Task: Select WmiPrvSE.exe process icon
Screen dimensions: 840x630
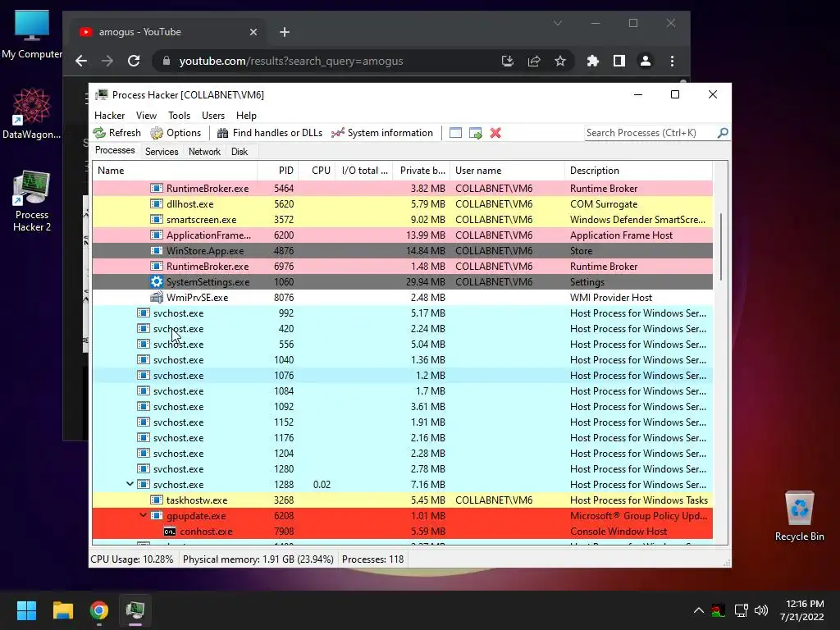Action: click(157, 297)
